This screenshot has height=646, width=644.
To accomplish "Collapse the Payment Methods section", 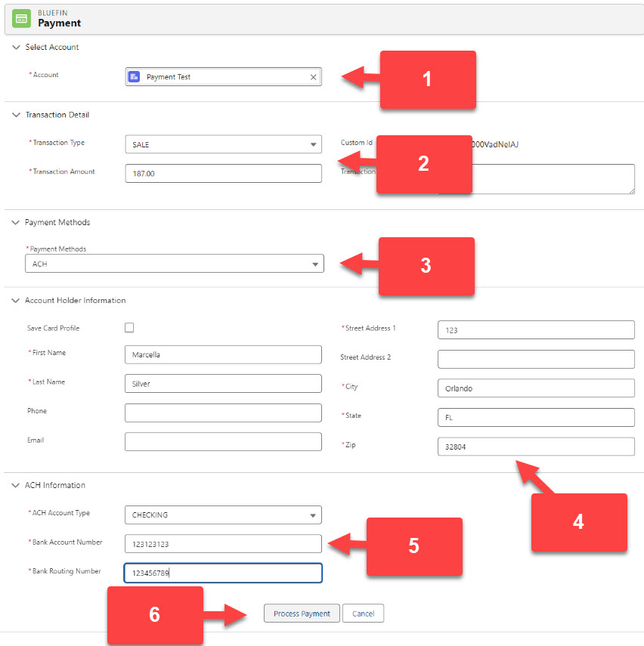I will pyautogui.click(x=16, y=223).
